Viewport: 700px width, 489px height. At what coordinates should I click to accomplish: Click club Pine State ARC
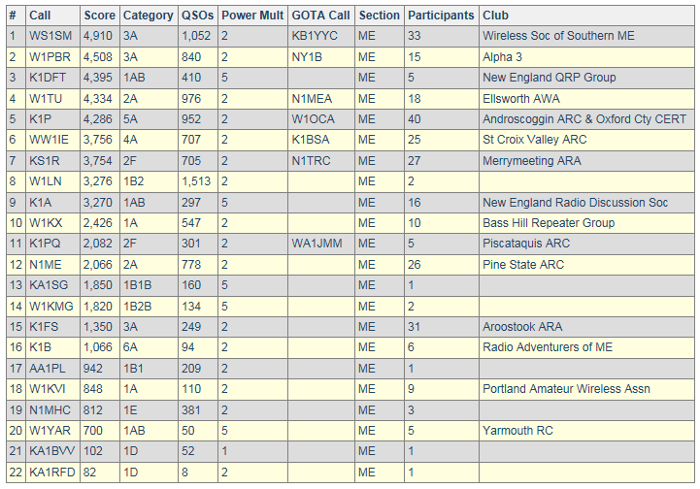point(523,264)
